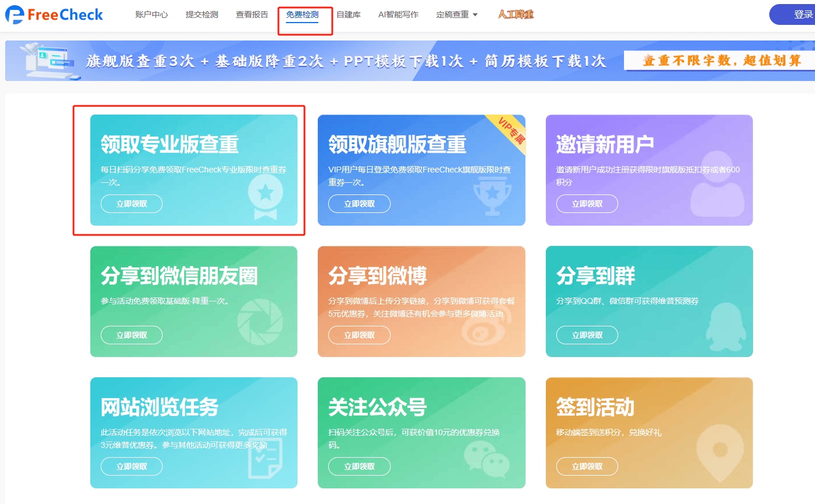Click the 分享到微博 card title
The height and width of the screenshot is (504, 815).
[377, 275]
